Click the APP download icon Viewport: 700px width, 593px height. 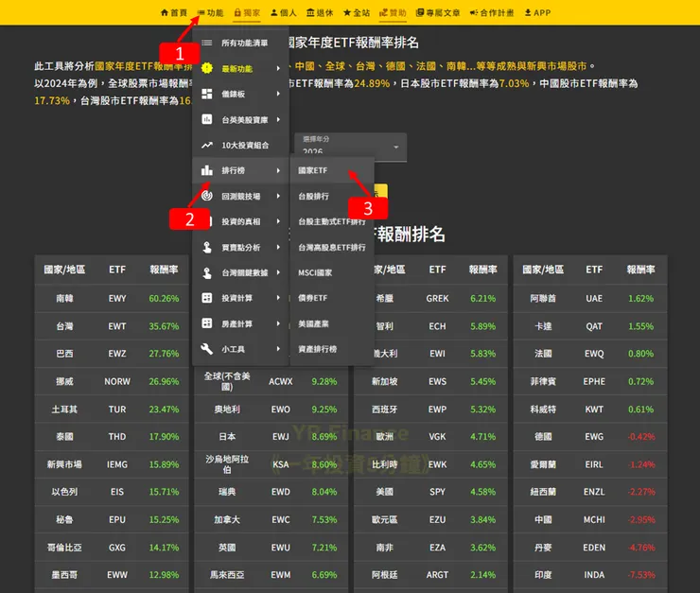[x=528, y=12]
